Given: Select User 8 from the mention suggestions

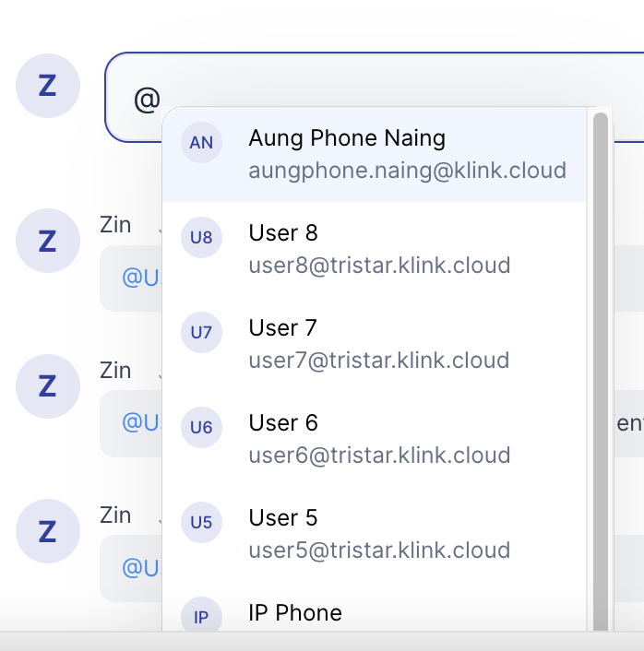Looking at the screenshot, I should click(x=283, y=234).
